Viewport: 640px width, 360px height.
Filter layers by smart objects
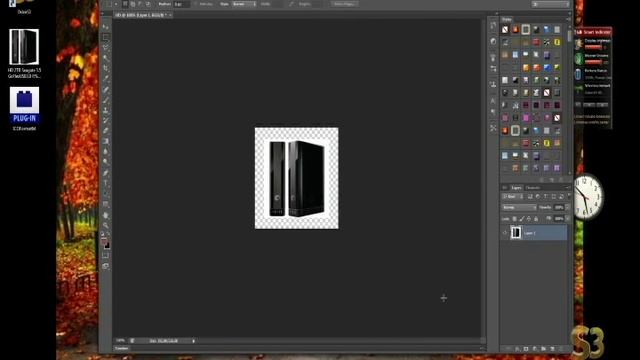pyautogui.click(x=561, y=197)
